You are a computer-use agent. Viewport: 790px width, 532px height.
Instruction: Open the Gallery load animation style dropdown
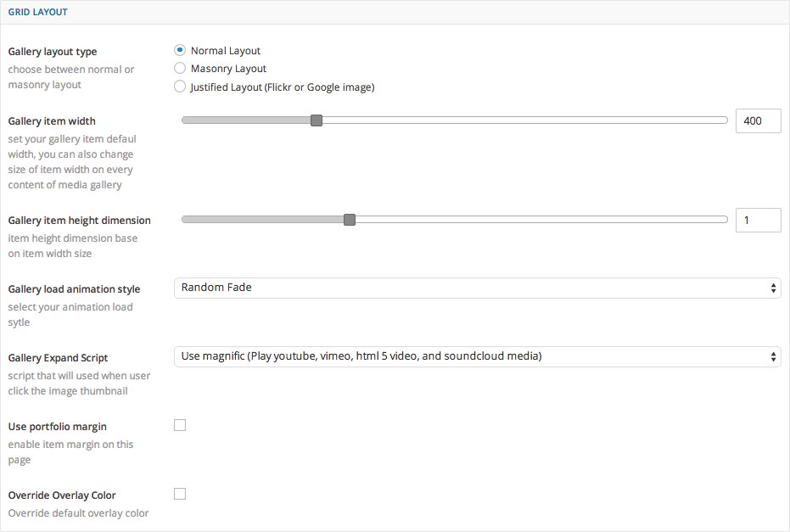tap(477, 288)
